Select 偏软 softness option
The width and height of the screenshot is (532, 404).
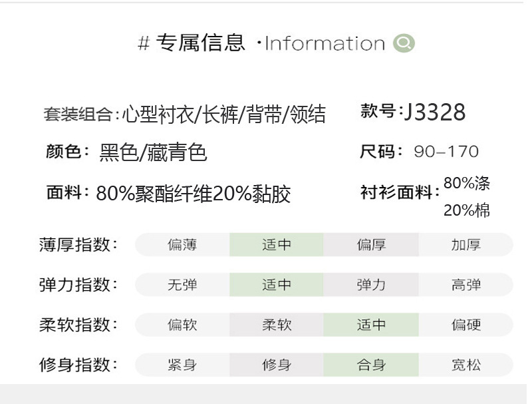182,325
